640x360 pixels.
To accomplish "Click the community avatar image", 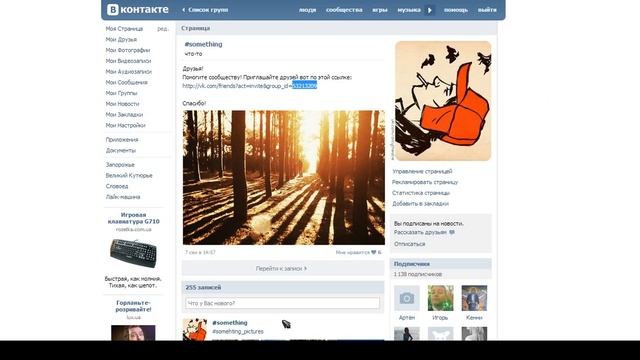I will coord(443,101).
